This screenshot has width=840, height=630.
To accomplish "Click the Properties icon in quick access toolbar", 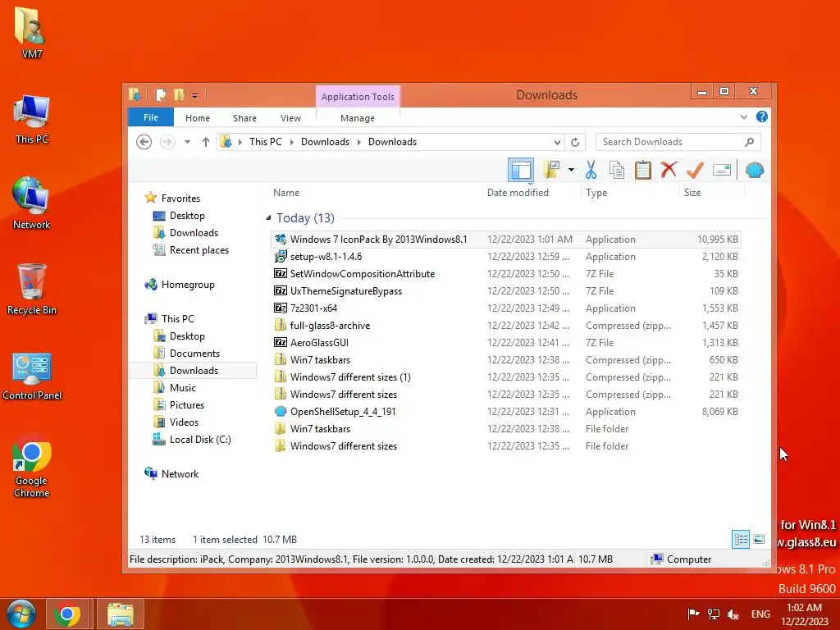I will (161, 95).
